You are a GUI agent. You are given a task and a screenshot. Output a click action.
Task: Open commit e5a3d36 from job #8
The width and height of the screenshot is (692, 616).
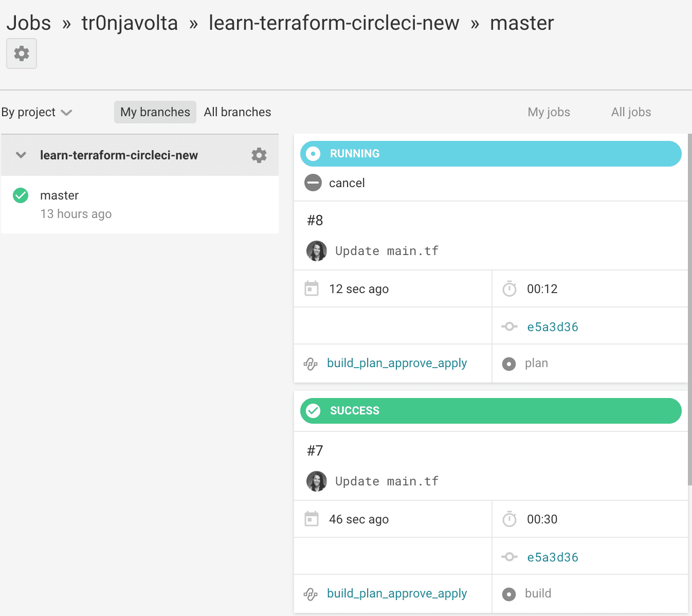tap(552, 326)
